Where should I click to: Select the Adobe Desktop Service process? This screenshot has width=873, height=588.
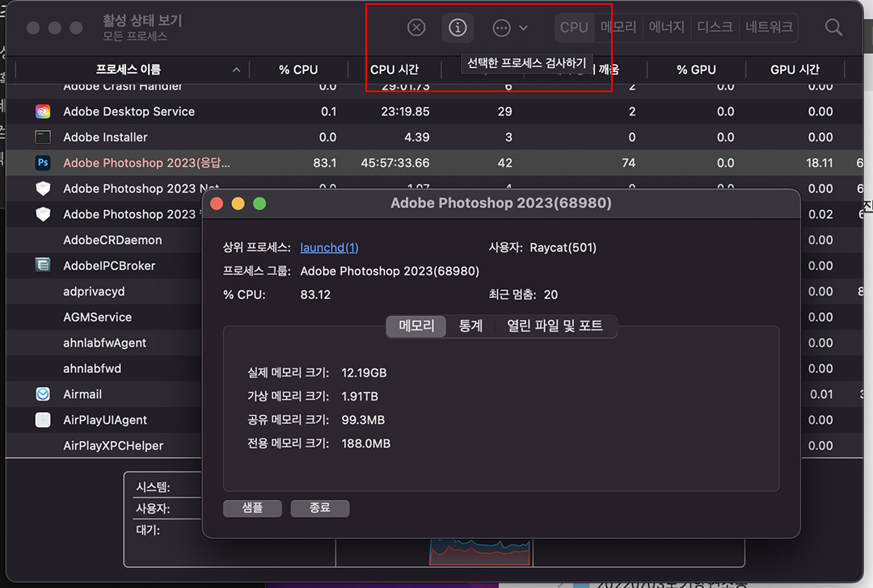click(129, 111)
